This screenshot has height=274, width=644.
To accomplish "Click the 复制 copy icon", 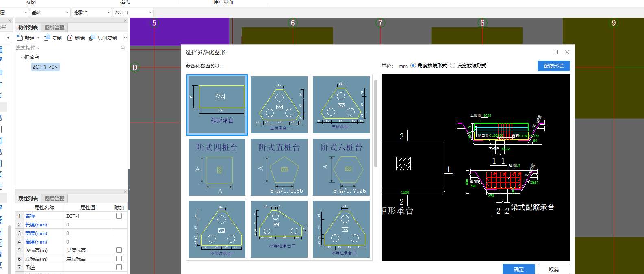I will point(47,38).
